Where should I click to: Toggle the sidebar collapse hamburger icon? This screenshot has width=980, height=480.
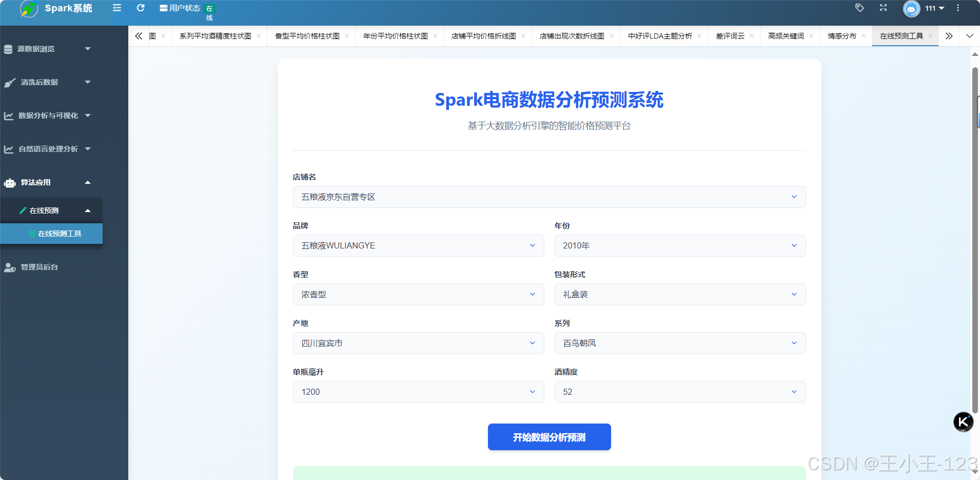pos(117,8)
